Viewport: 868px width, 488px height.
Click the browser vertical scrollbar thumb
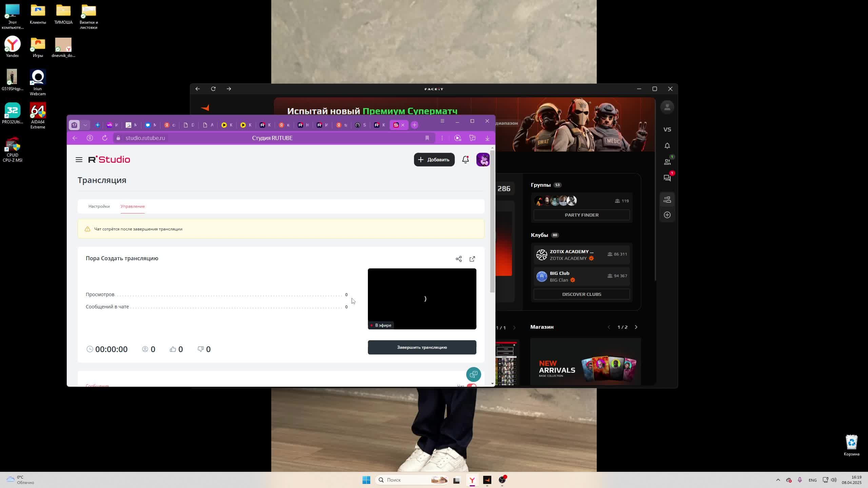click(492, 222)
